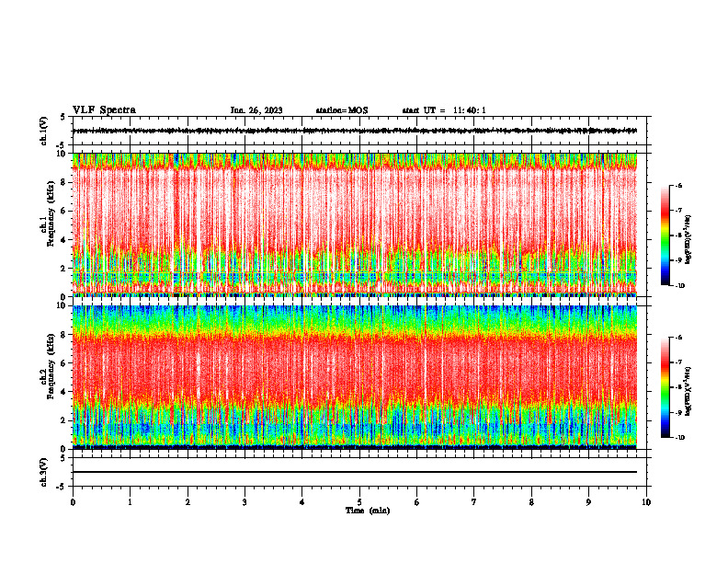This screenshot has height=563, width=728.
Task: Select the "start UT = 11:40: 1" text
Action: point(444,110)
